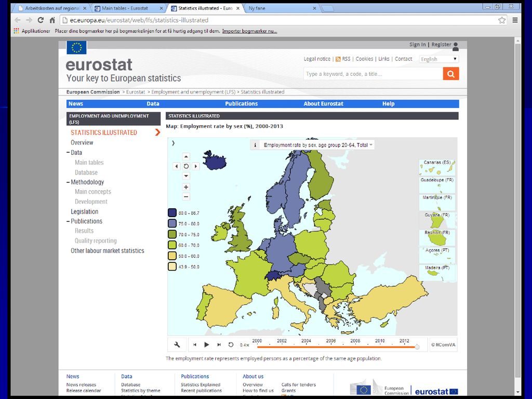Viewport: 532px width, 399px height.
Task: Click the orange search magnifier button
Action: [451, 74]
